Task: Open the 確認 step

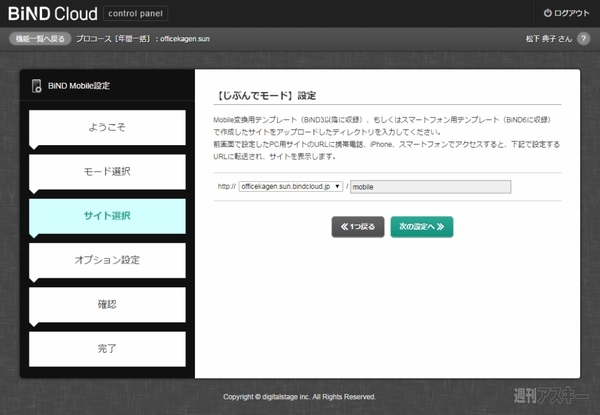Action: 107,305
